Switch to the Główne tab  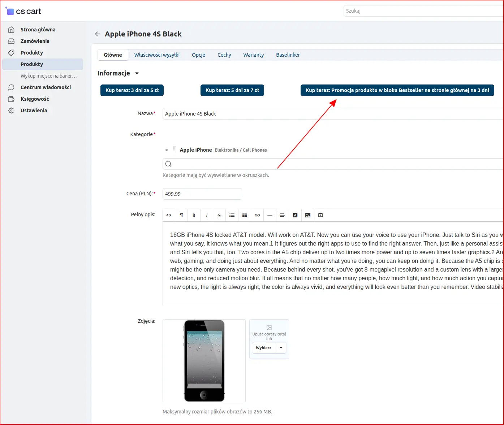tap(113, 55)
